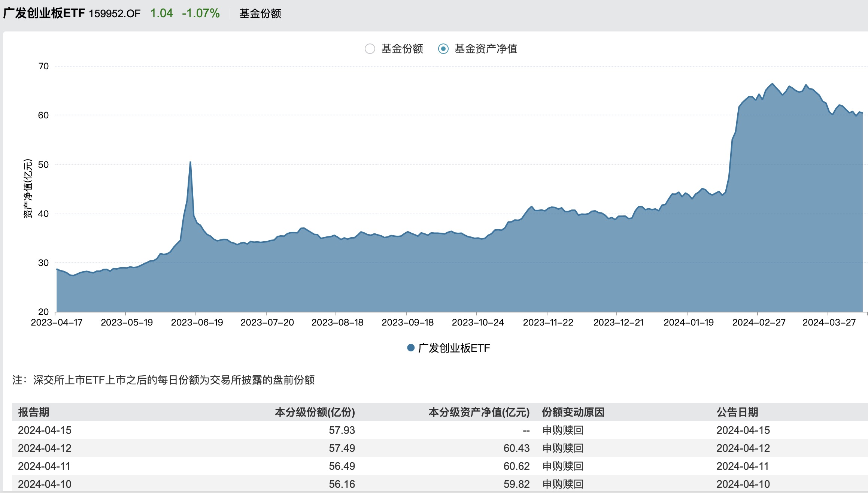
Task: Click x-axis label 2024-02-27
Action: click(x=759, y=323)
